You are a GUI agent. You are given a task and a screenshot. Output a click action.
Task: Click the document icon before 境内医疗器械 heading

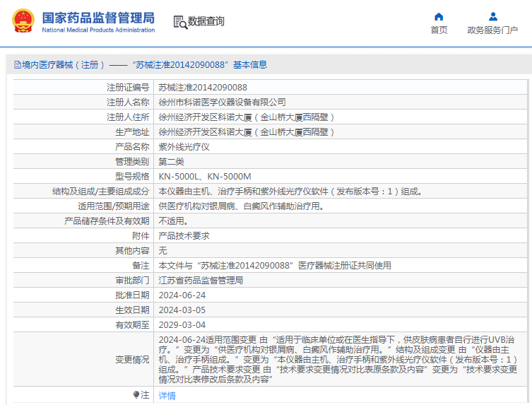coord(17,65)
